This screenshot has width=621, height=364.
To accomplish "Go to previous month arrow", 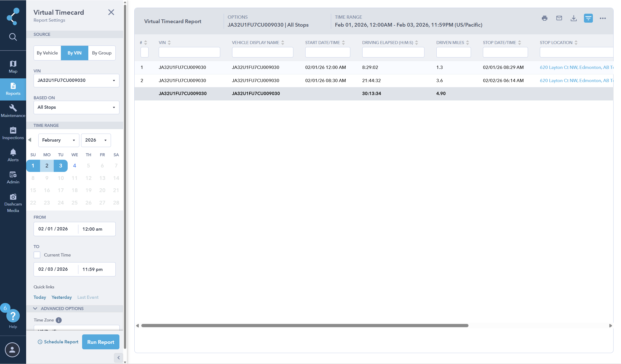I will [x=30, y=140].
